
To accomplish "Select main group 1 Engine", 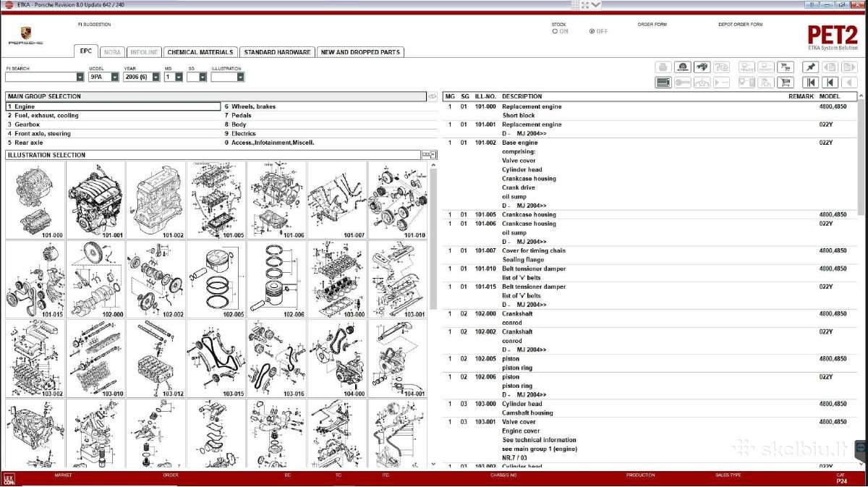I will 113,106.
